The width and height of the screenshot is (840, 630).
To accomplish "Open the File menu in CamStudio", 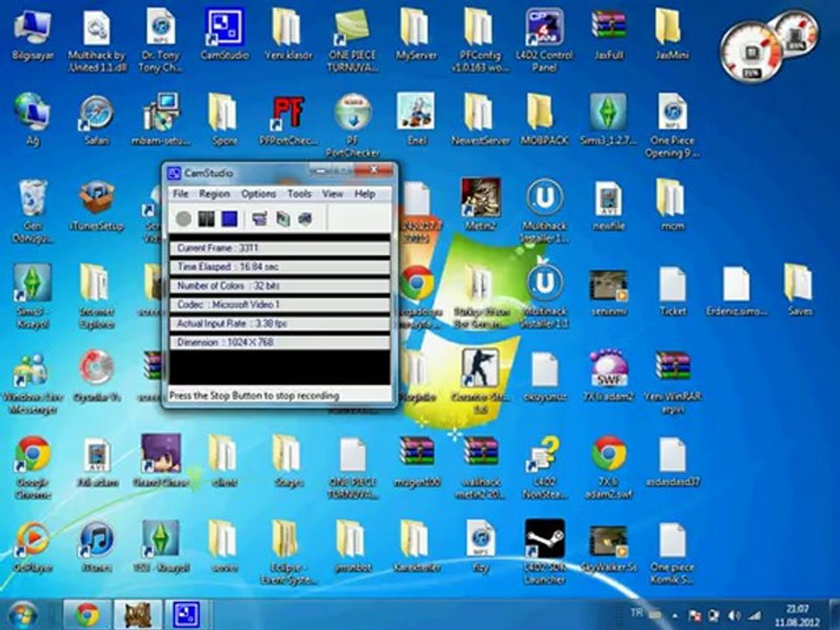I will click(180, 194).
